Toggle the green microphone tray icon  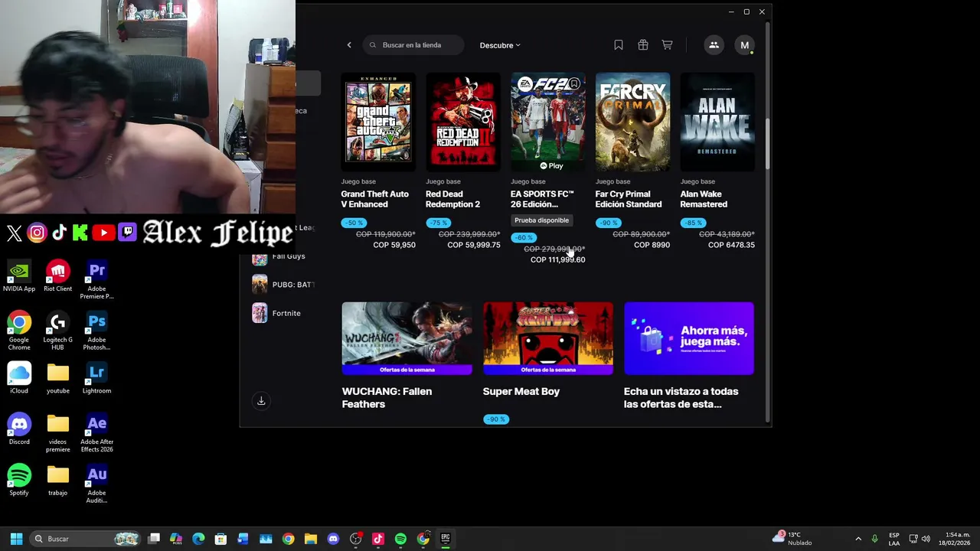pyautogui.click(x=874, y=539)
